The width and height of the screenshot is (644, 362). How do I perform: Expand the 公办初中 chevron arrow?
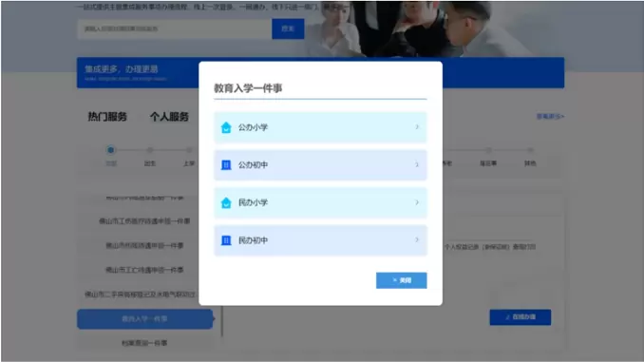[x=417, y=164]
